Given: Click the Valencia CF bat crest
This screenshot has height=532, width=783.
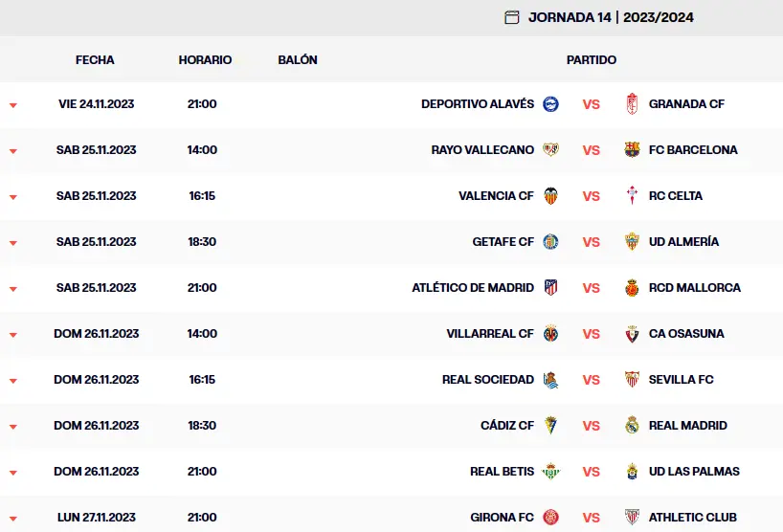Looking at the screenshot, I should coord(550,195).
